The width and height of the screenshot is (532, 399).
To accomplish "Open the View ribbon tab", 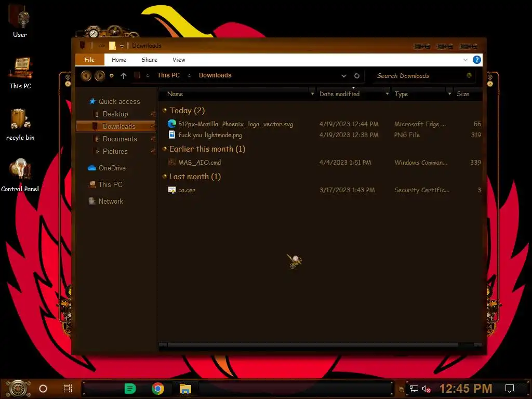I will click(x=179, y=60).
